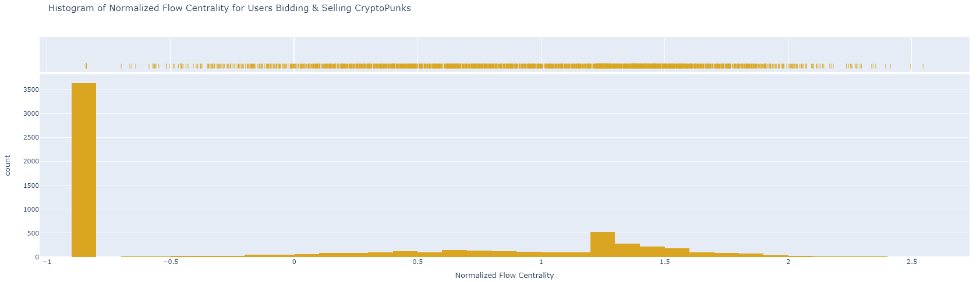Click the bar between 0.6 and 0.7
The width and height of the screenshot is (980, 282).
pyautogui.click(x=454, y=254)
